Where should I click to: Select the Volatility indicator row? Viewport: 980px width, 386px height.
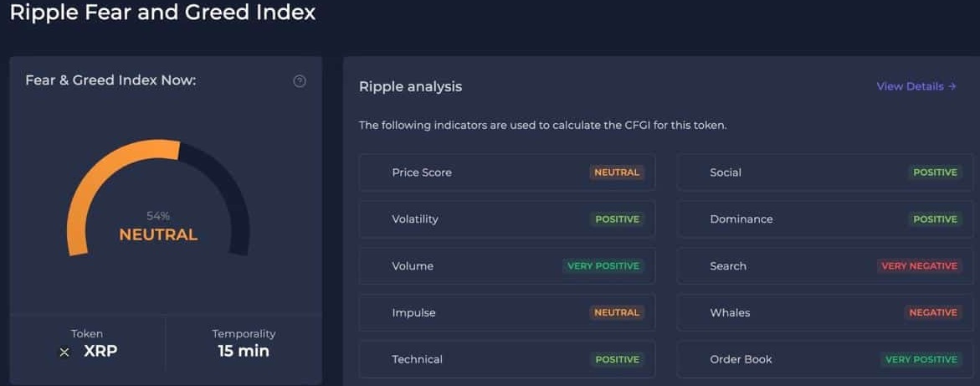pyautogui.click(x=507, y=219)
